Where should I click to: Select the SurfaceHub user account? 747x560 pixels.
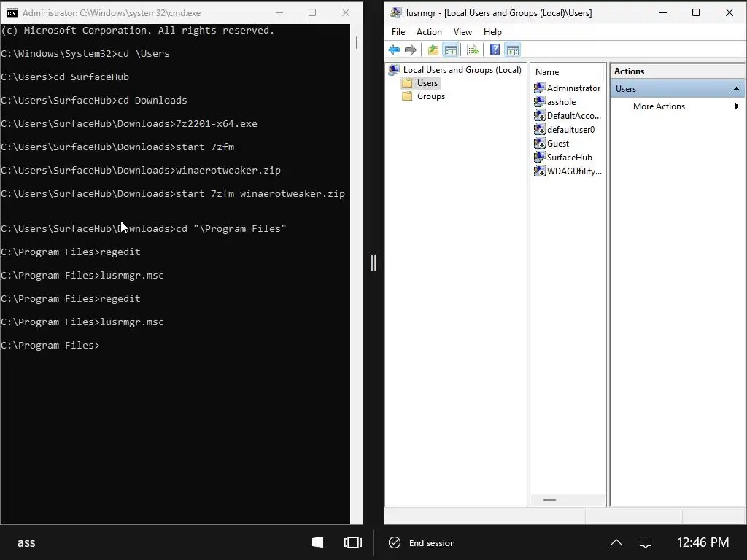[563, 157]
